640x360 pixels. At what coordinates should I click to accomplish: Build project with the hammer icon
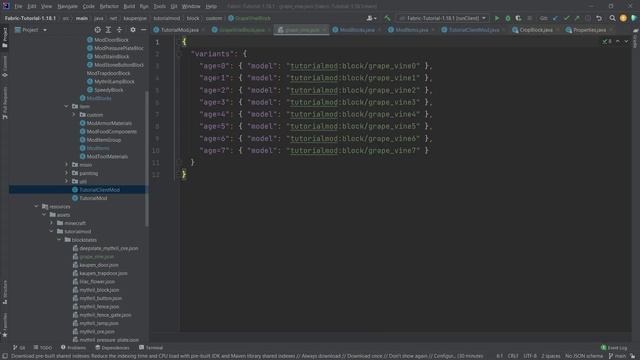click(387, 18)
